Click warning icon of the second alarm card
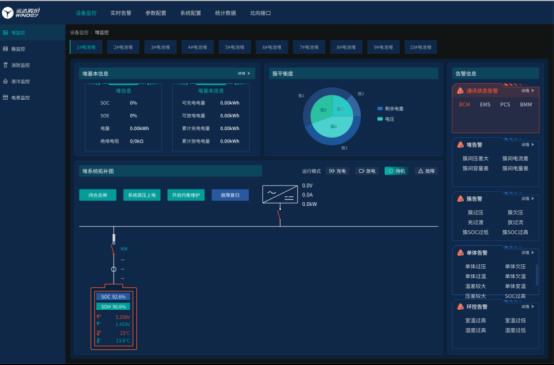This screenshot has height=365, width=554. [460, 145]
